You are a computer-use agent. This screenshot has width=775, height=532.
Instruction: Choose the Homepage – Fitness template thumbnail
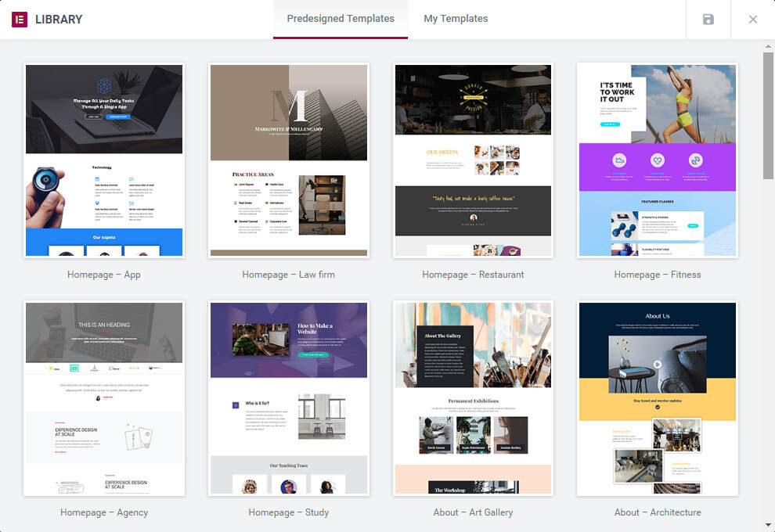(658, 160)
